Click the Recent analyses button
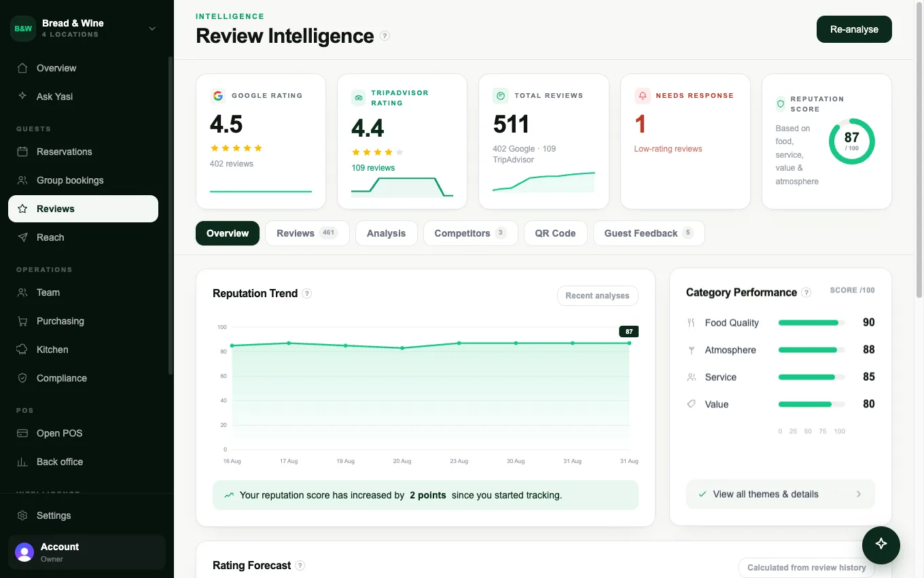This screenshot has height=578, width=924. [x=597, y=296]
